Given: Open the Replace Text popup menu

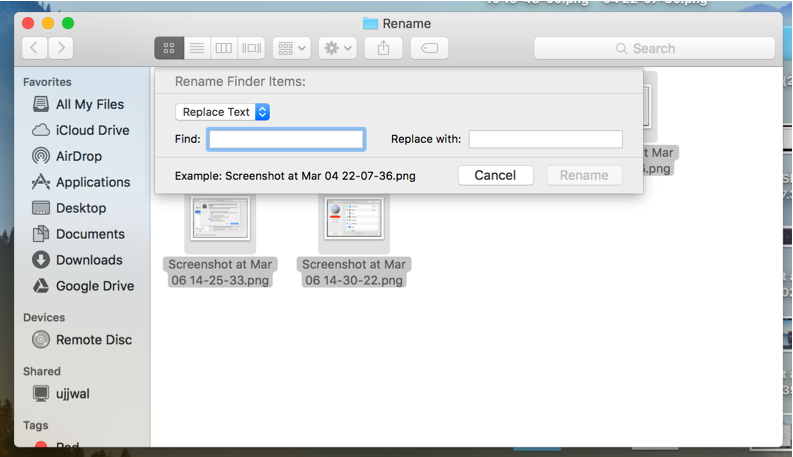Looking at the screenshot, I should coord(223,112).
